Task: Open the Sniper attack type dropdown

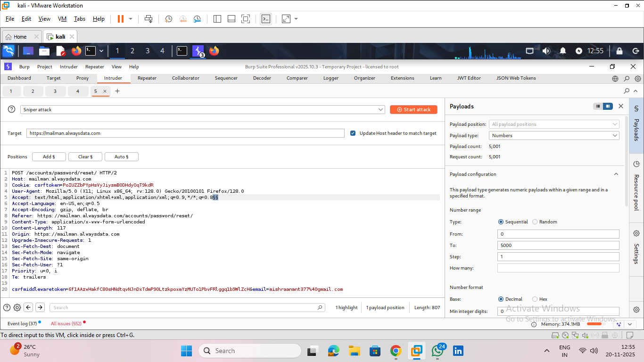Action: pos(203,109)
